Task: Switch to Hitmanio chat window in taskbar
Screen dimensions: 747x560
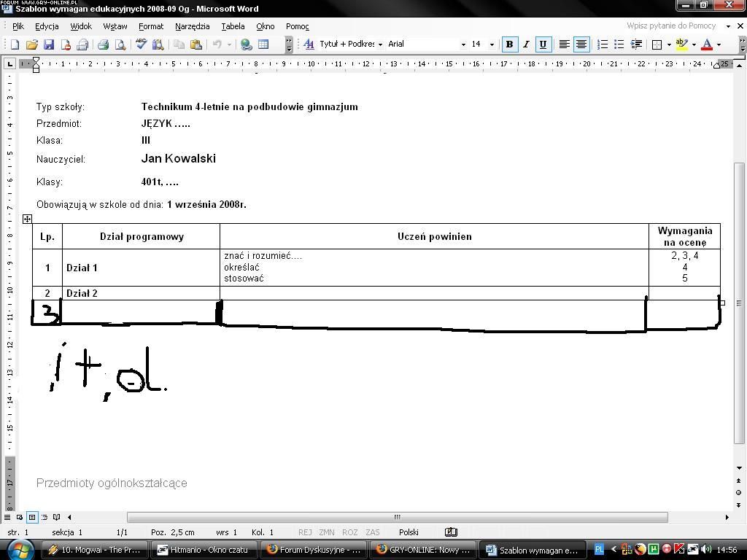Action: click(x=204, y=550)
